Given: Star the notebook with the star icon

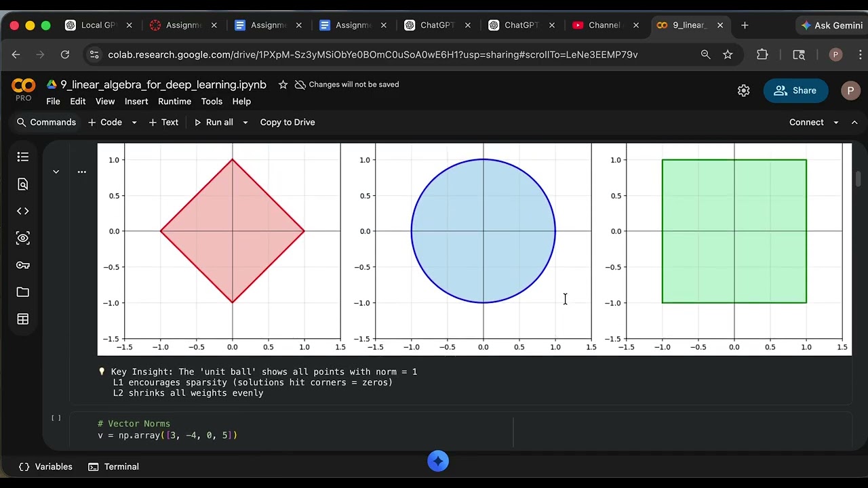Looking at the screenshot, I should point(283,85).
